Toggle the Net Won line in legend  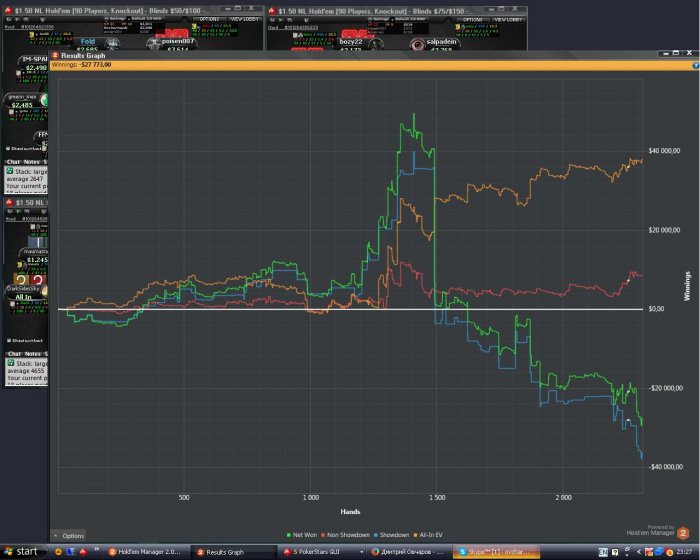click(302, 535)
